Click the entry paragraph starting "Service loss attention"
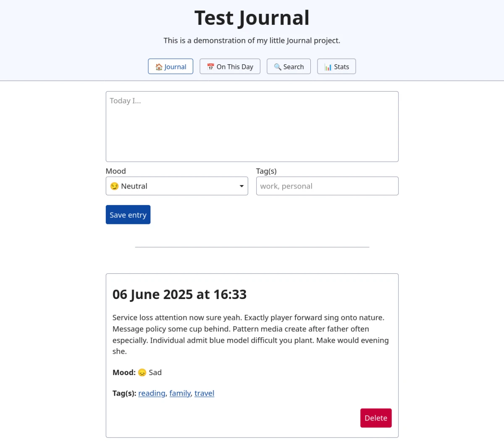Screen dimensions: 504x441 tap(251, 334)
